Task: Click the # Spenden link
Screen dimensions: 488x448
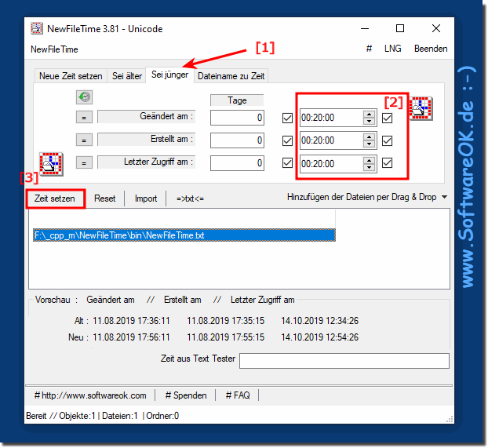Action: (x=186, y=395)
